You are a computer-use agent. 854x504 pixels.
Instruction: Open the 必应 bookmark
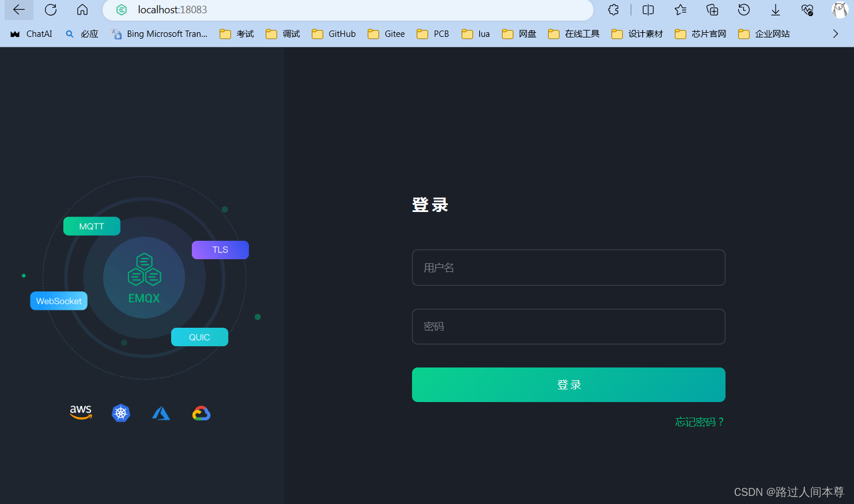point(82,34)
